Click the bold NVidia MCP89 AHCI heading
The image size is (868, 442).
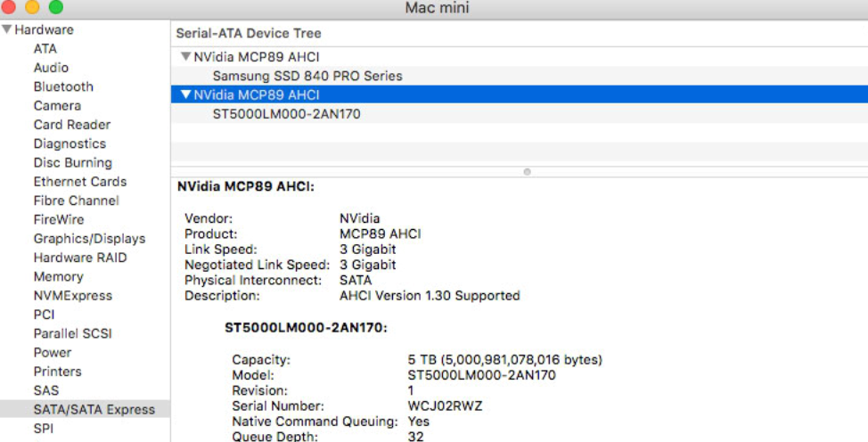click(245, 186)
